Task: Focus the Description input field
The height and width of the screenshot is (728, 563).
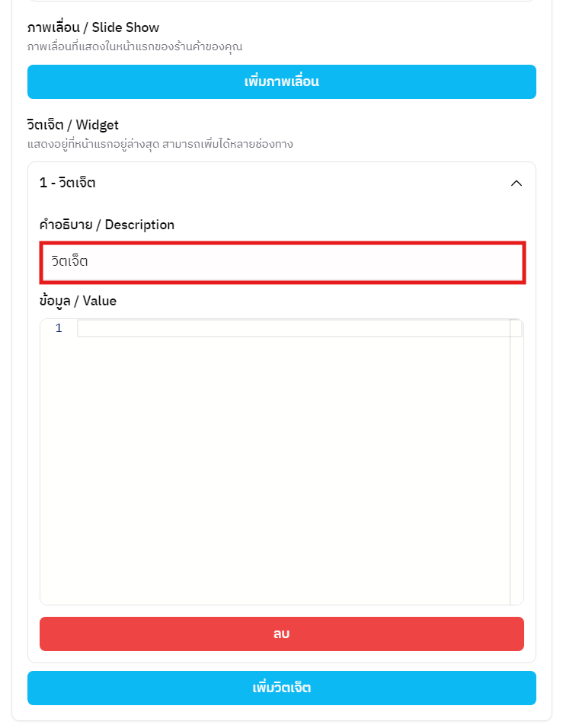Action: tap(281, 262)
